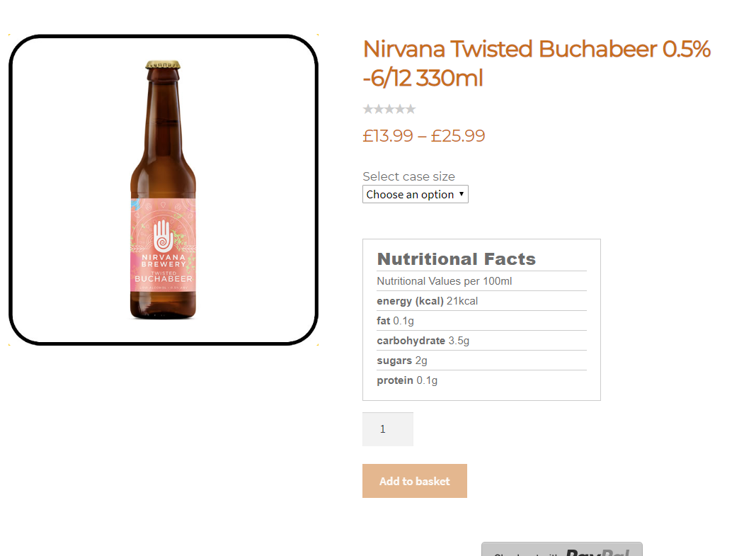Click the Nutritional Facts heading
Viewport: 756px width, 556px height.
click(456, 259)
